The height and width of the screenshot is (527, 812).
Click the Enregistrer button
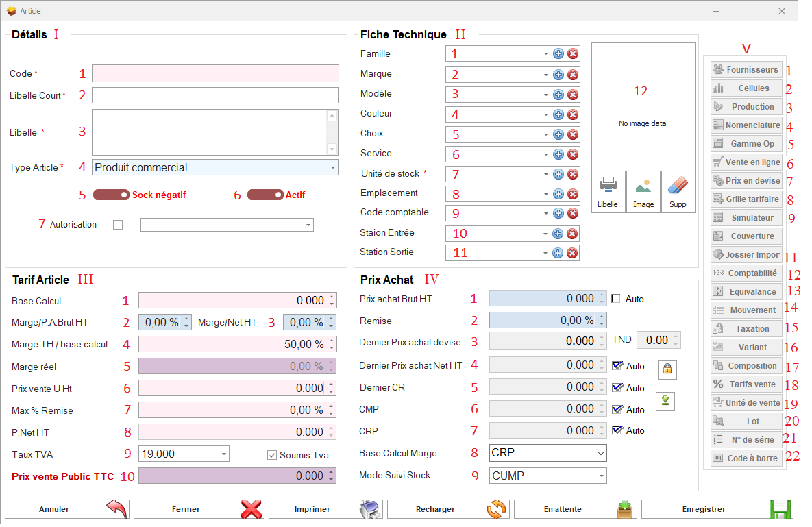tap(717, 509)
